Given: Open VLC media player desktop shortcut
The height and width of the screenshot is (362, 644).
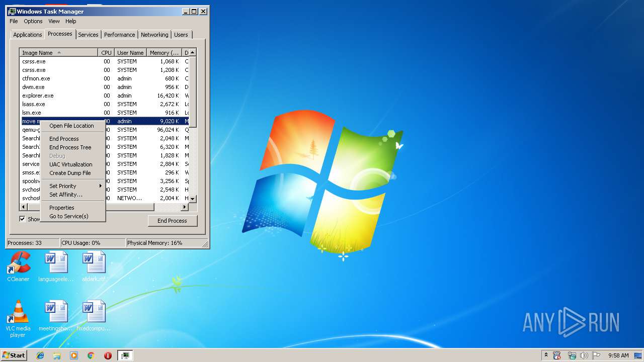Looking at the screenshot, I should point(18,319).
